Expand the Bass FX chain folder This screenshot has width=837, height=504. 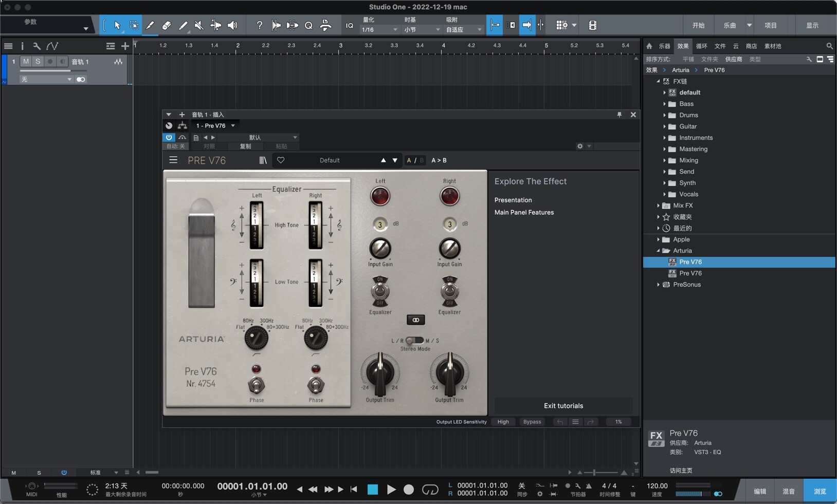coord(664,104)
